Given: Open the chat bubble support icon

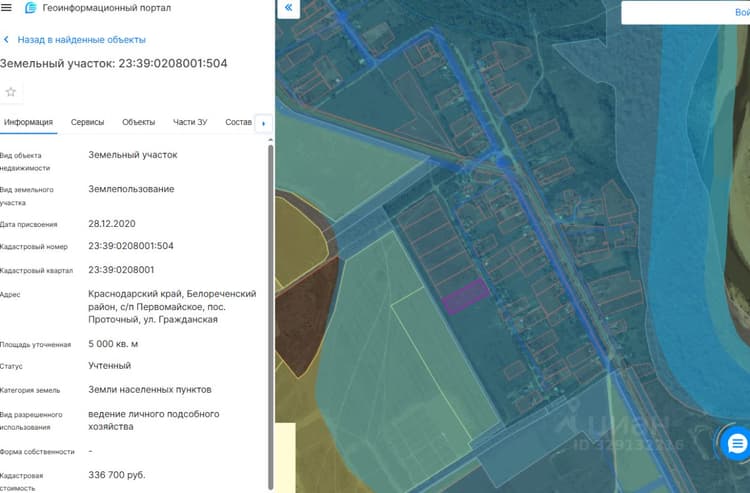Looking at the screenshot, I should 737,444.
